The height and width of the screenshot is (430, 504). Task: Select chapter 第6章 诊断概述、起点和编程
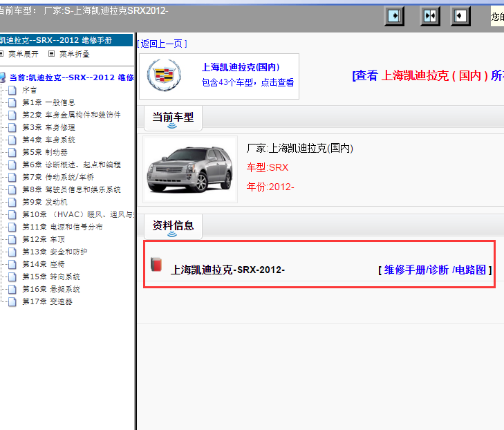(x=71, y=165)
